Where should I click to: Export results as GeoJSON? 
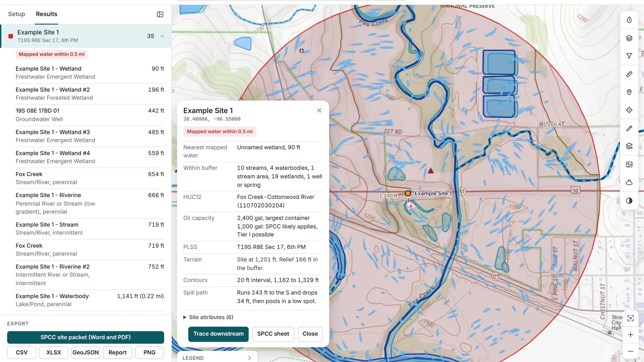(86, 352)
